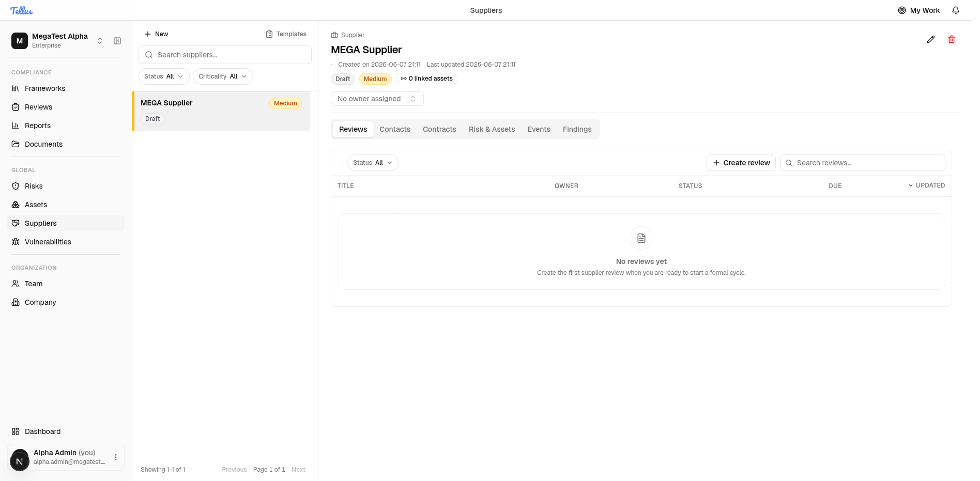
Task: Click the Reports bar chart icon
Action: pos(16,126)
